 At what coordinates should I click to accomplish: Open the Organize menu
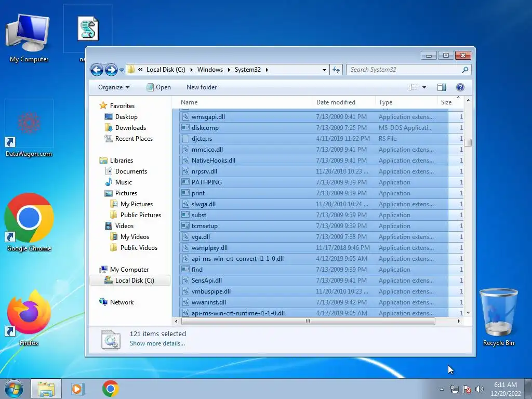tap(114, 87)
